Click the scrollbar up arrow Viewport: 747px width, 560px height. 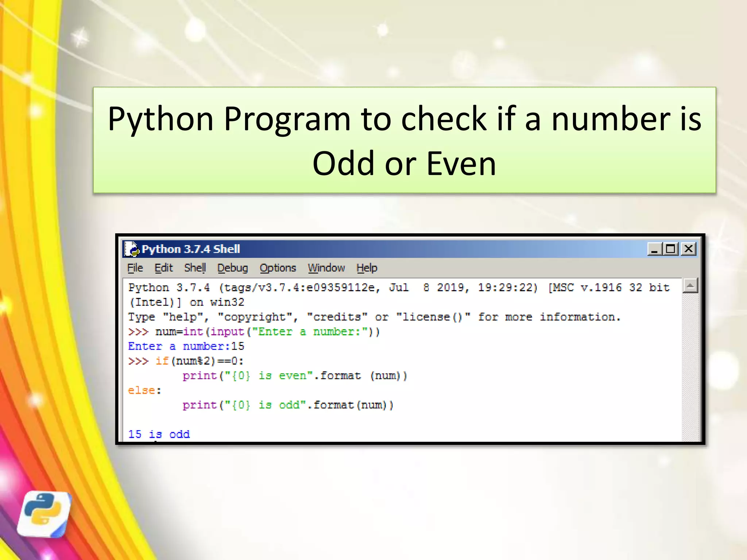pos(690,285)
